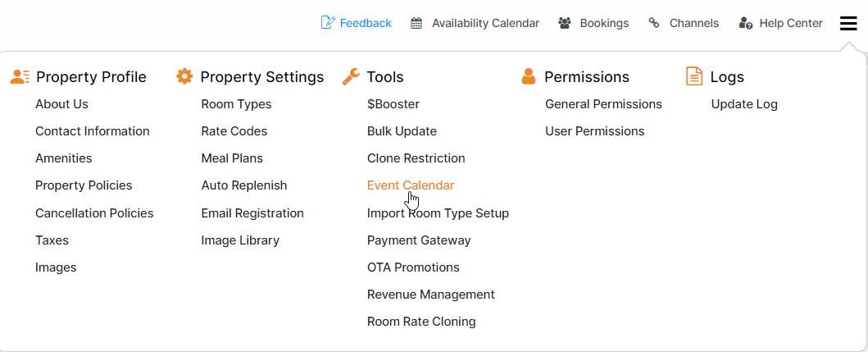This screenshot has height=352, width=868.
Task: Click the Channels link icon
Action: (x=654, y=23)
